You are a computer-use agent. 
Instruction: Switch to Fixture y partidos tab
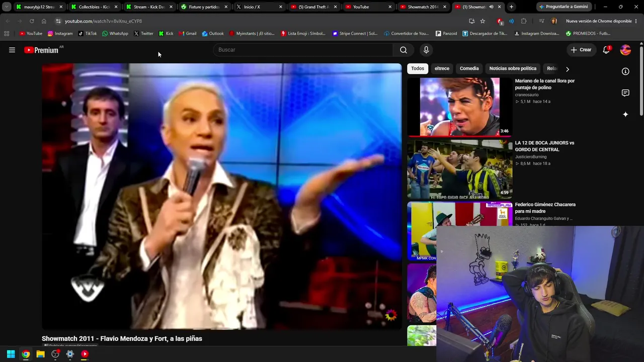[204, 7]
